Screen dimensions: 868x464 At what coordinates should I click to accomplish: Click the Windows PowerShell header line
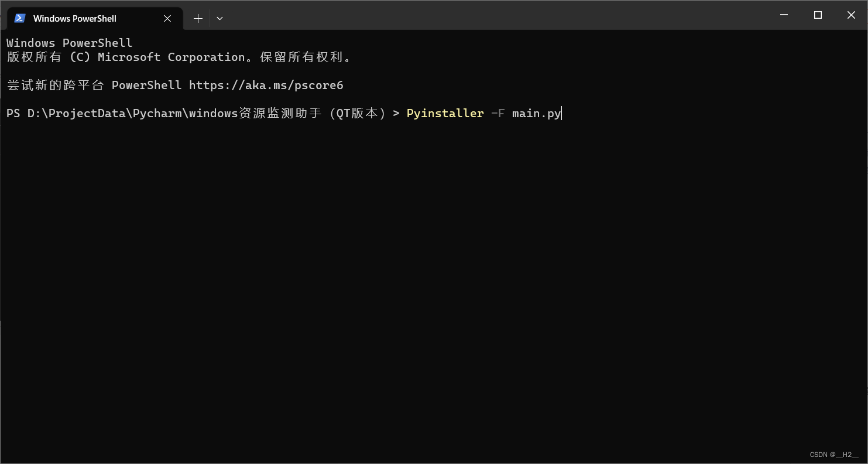[x=70, y=43]
